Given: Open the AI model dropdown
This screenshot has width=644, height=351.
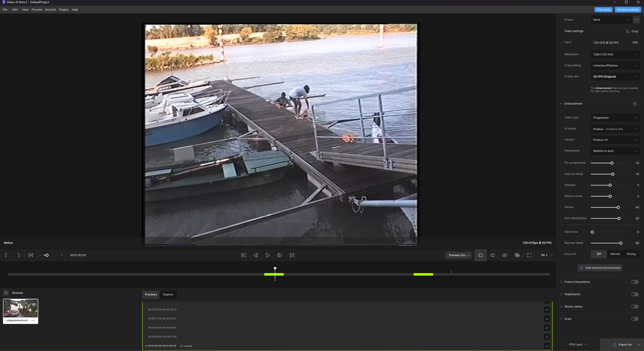Looking at the screenshot, I should (615, 129).
